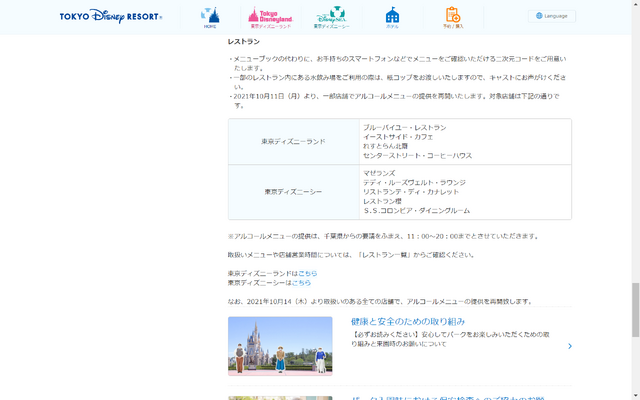Click the chevron arrow on health and safety card

[570, 346]
